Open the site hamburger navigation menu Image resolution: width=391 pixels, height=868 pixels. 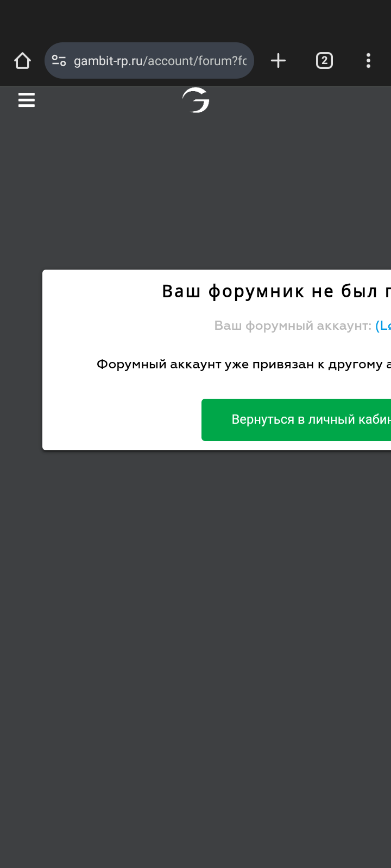[27, 100]
